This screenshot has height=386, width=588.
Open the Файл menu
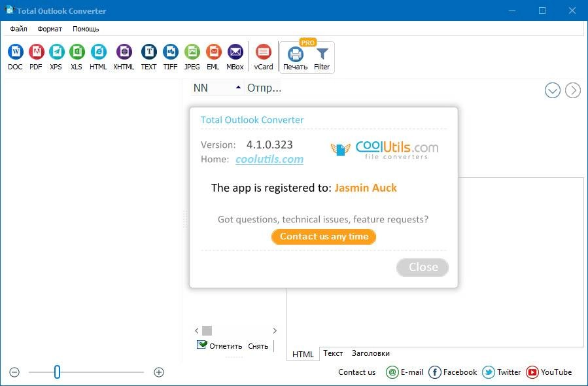18,29
